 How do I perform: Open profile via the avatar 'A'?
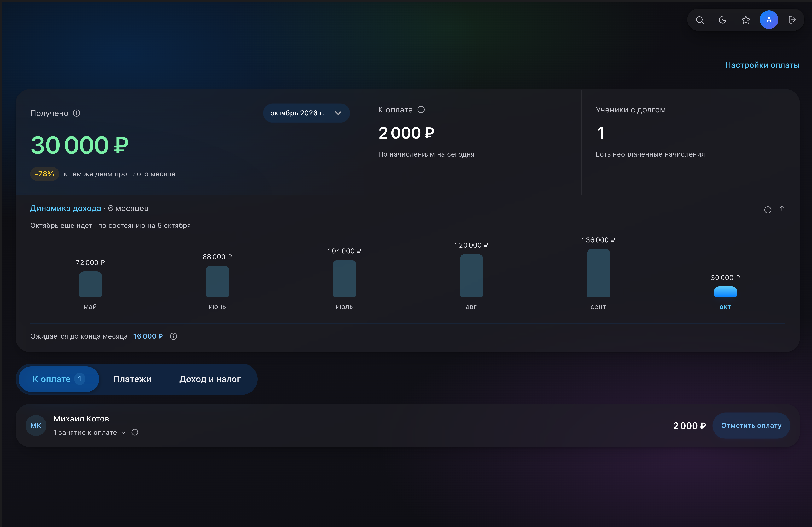tap(769, 20)
